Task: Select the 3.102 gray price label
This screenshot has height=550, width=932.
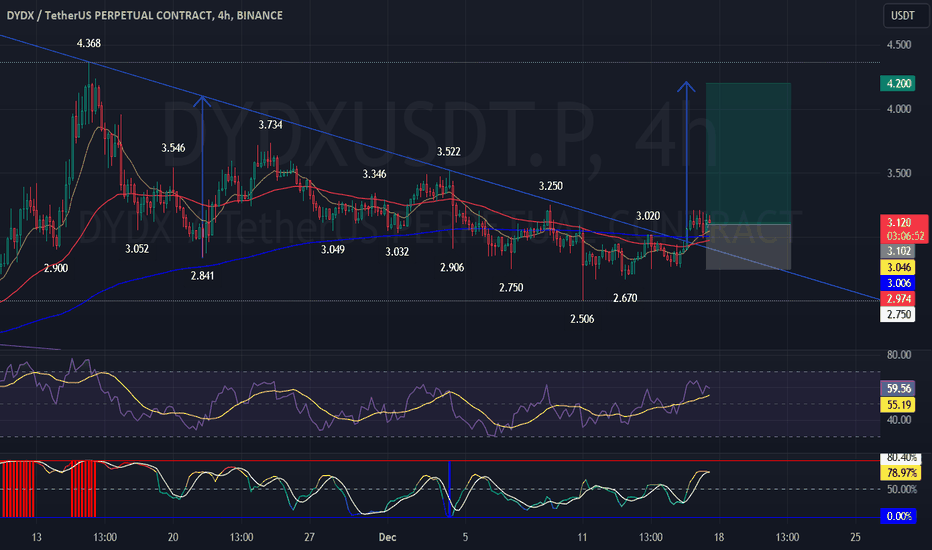Action: pos(898,251)
